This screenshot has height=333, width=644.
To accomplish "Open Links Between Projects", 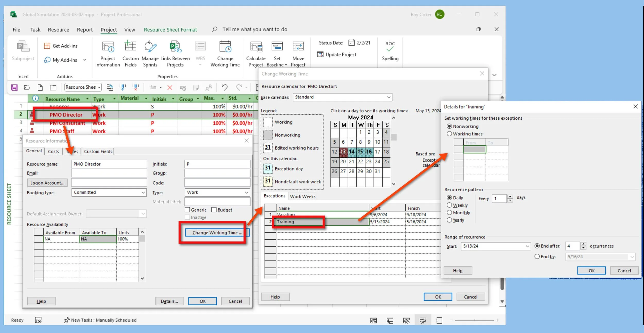I will click(x=175, y=54).
